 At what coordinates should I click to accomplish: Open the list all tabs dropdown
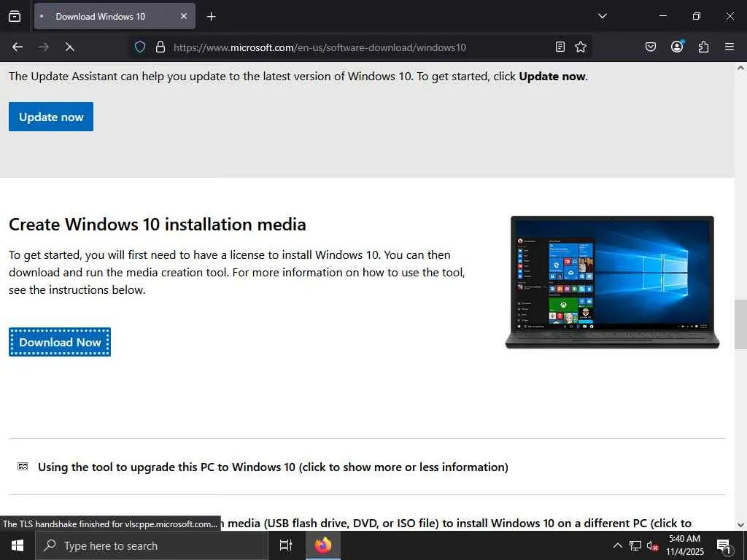coord(602,16)
